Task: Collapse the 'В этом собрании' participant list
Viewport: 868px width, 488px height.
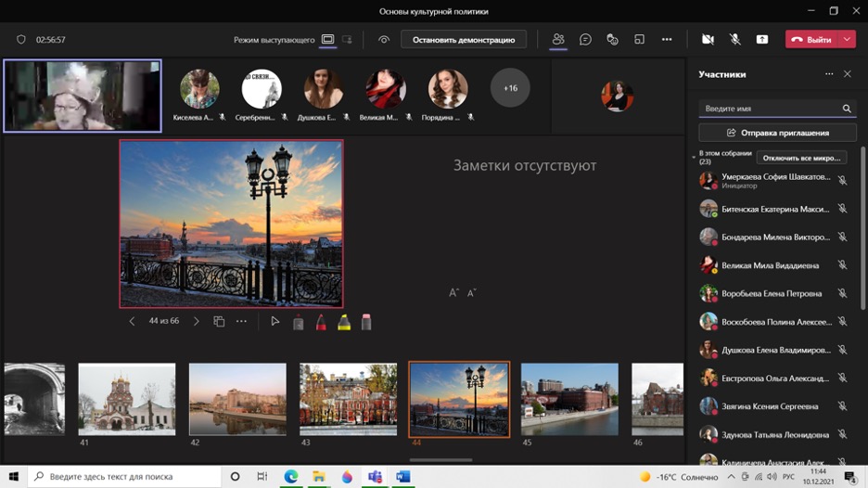Action: [694, 158]
